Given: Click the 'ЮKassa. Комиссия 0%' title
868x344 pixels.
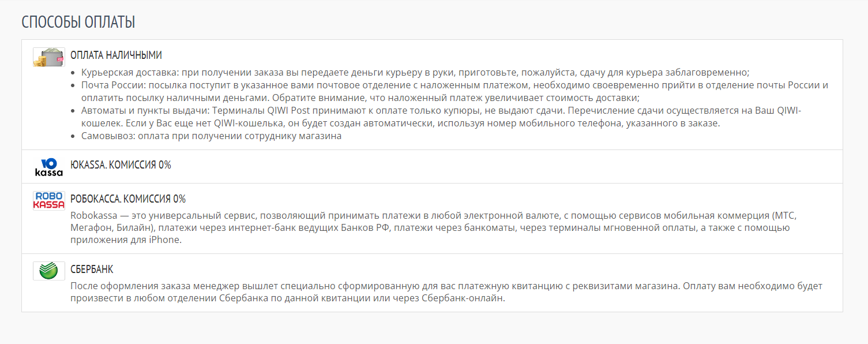Looking at the screenshot, I should tap(121, 165).
